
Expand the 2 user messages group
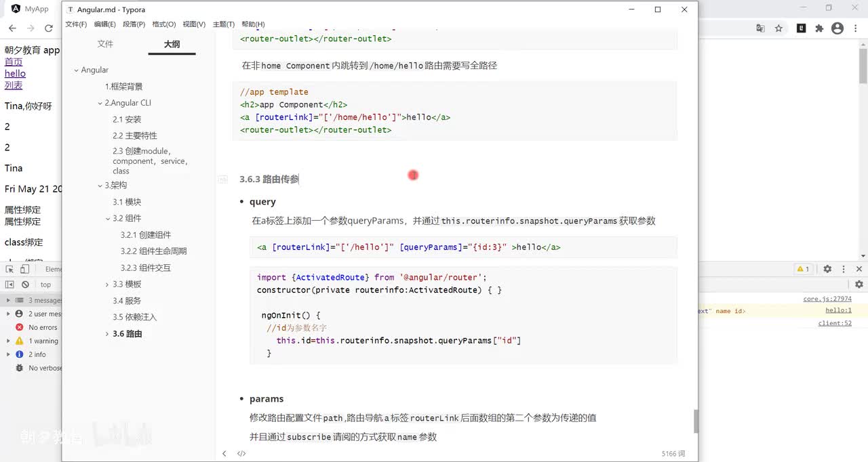(x=8, y=314)
